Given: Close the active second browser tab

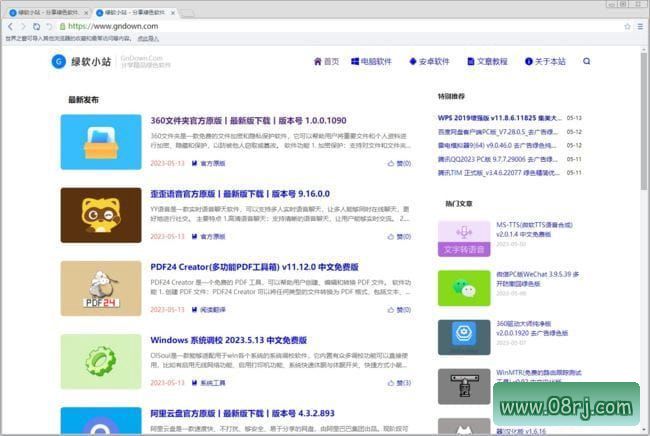Looking at the screenshot, I should pyautogui.click(x=172, y=13).
